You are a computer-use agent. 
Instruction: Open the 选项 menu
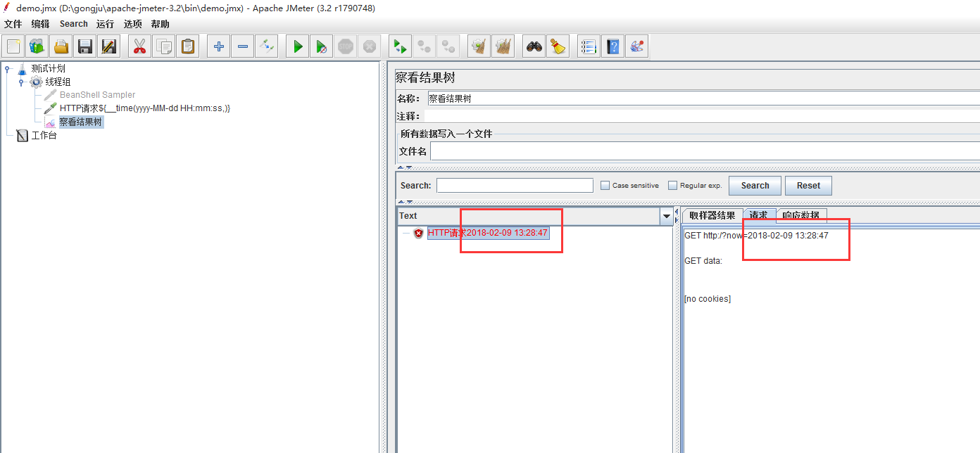[133, 24]
